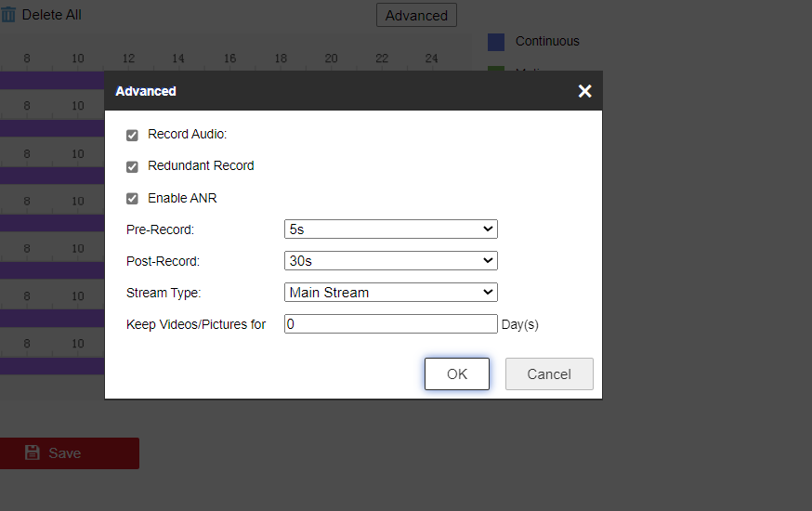Click the topmost purple schedule bar
812x511 pixels.
[x=52, y=81]
